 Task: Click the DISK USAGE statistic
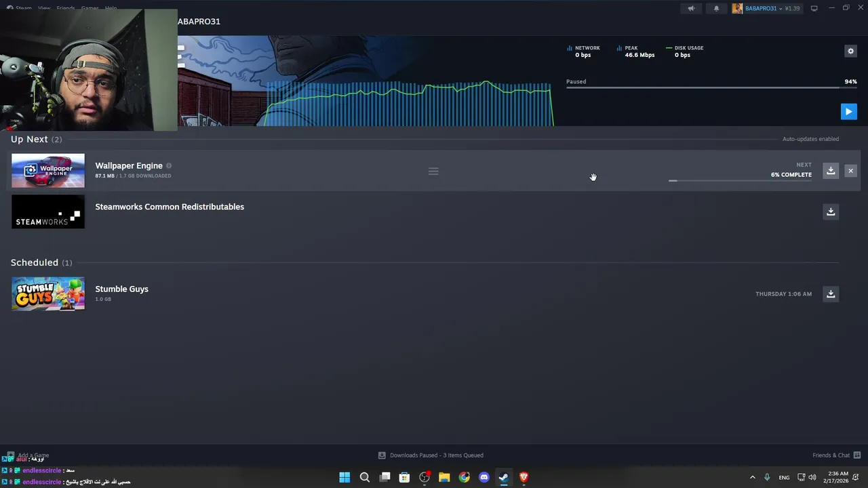point(684,52)
